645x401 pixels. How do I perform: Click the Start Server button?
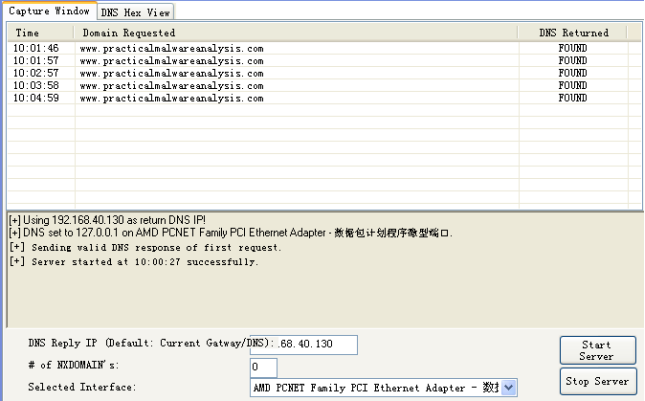(597, 350)
